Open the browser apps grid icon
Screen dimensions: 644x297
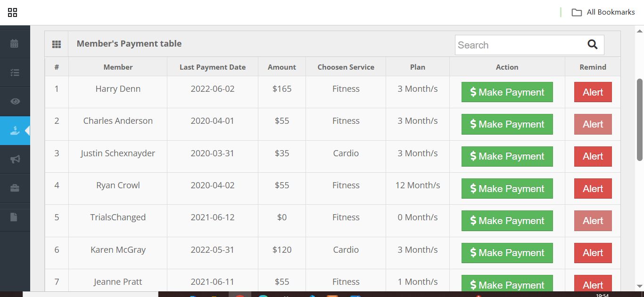13,12
